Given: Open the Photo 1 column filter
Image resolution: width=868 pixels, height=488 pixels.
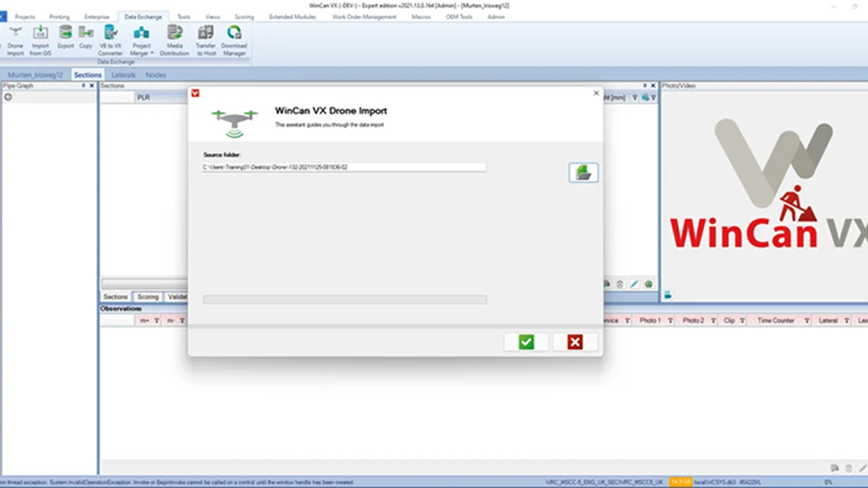Looking at the screenshot, I should click(x=670, y=321).
